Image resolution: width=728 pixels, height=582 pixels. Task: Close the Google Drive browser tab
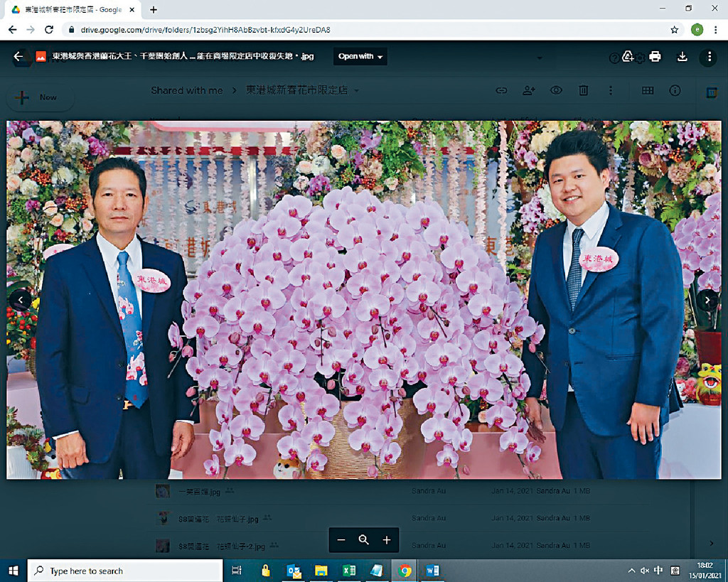(x=132, y=9)
